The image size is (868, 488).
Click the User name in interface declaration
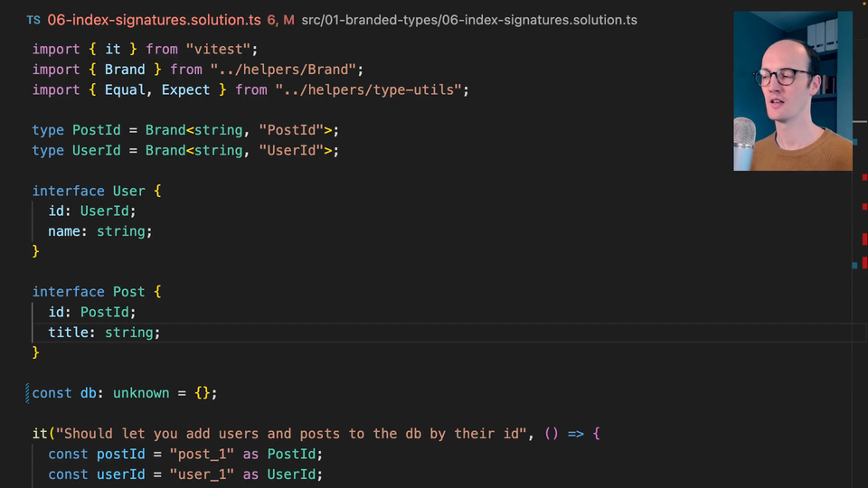tap(128, 191)
